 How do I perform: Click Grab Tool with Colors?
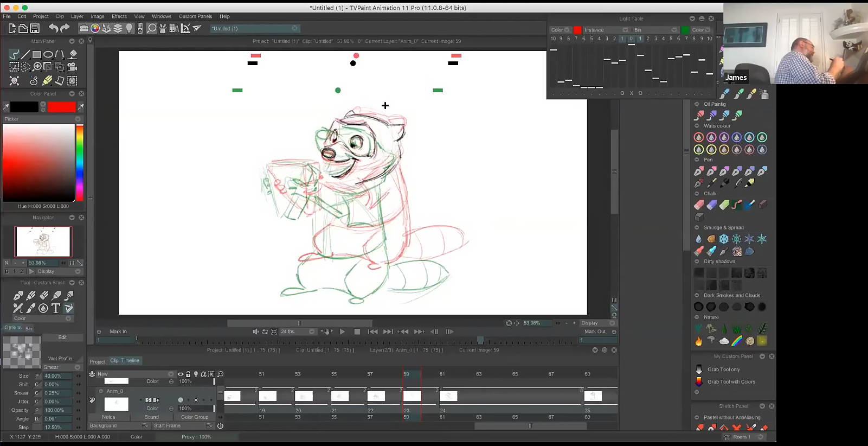731,382
